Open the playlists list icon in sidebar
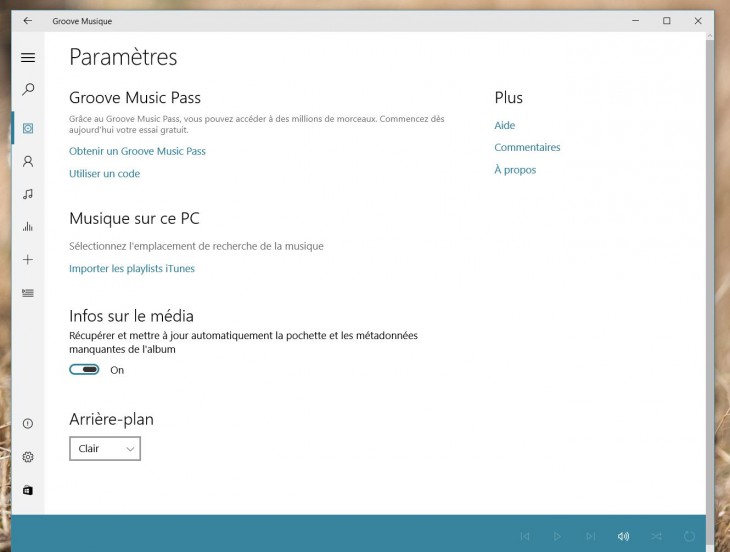730x552 pixels. click(x=28, y=293)
